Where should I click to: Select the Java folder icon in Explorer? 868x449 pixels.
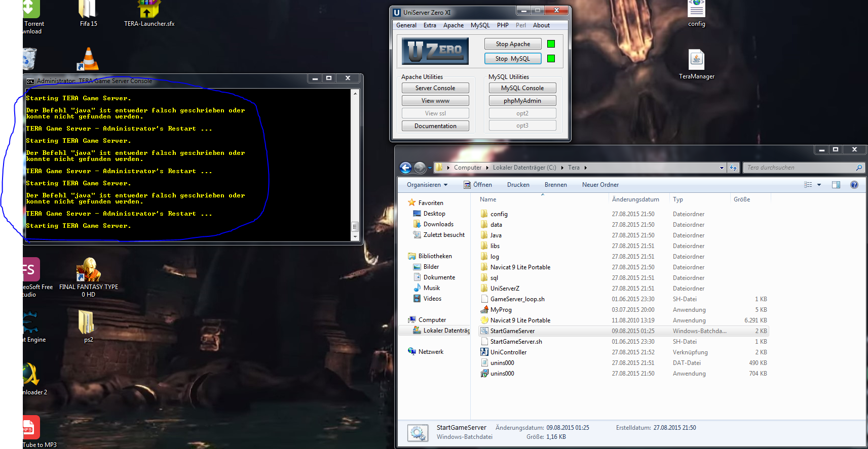click(x=484, y=235)
